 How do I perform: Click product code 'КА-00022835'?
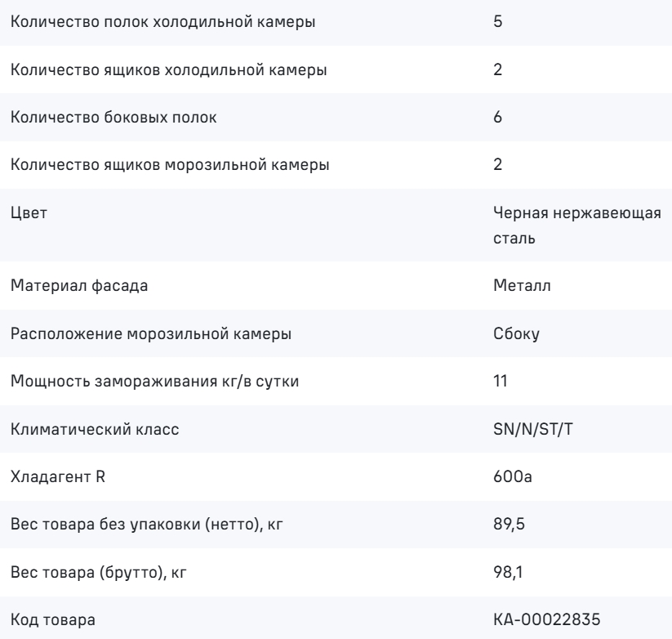click(547, 619)
